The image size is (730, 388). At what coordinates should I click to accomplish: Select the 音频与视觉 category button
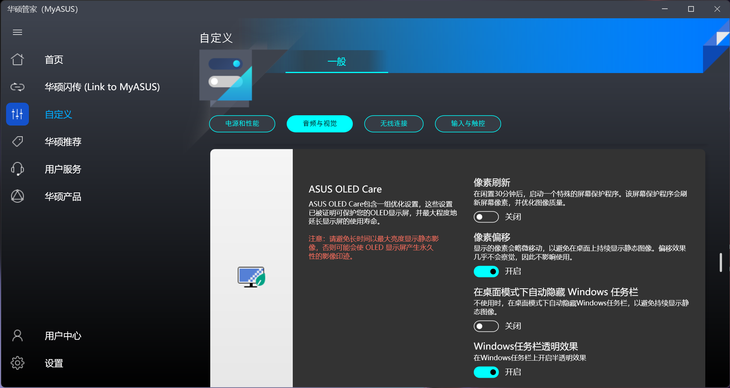tap(320, 124)
